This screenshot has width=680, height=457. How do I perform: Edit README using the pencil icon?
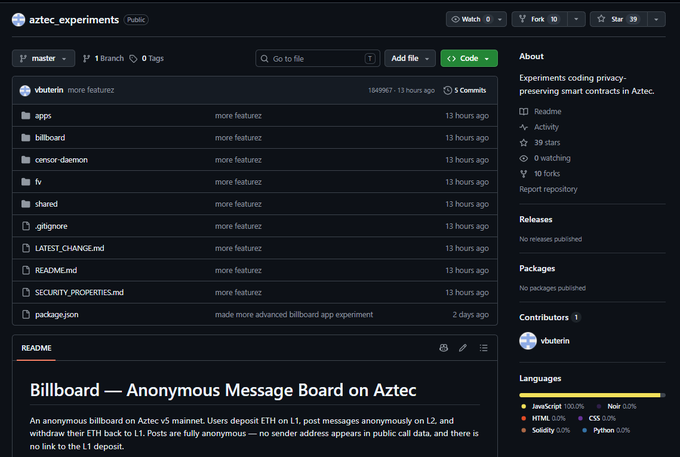click(463, 348)
